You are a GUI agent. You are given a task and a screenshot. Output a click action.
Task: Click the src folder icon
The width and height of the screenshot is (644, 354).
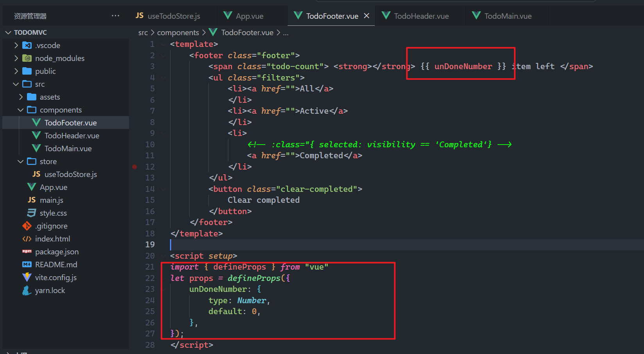27,84
